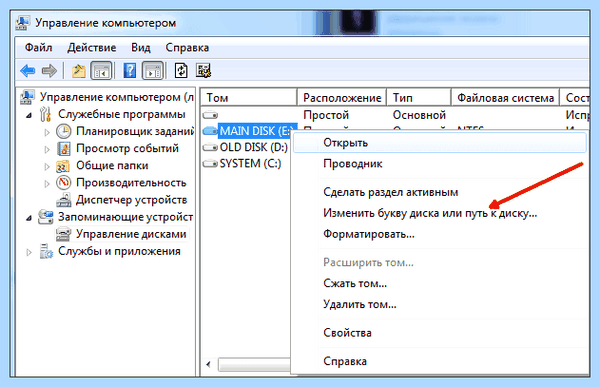Click the computer icon of root tree node
This screenshot has width=600, height=387.
27,97
